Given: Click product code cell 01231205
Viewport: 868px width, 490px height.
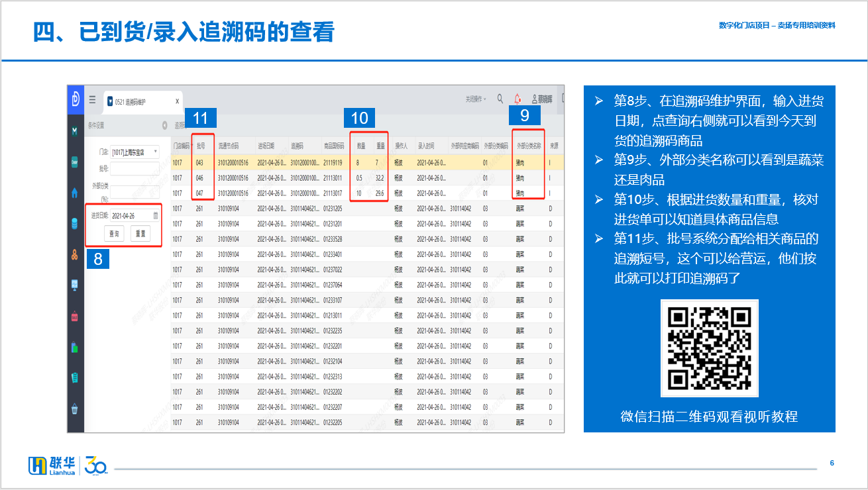Looking at the screenshot, I should (x=333, y=209).
